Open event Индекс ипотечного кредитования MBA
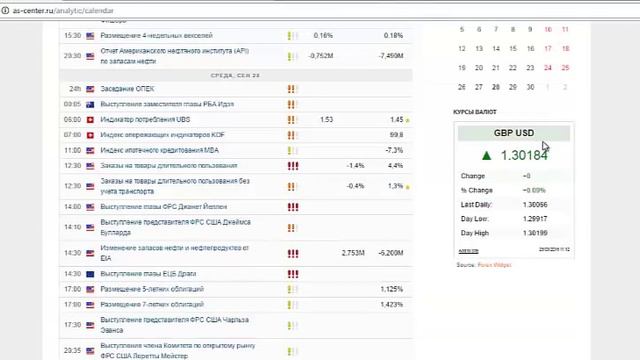The height and width of the screenshot is (360, 640). pos(159,151)
